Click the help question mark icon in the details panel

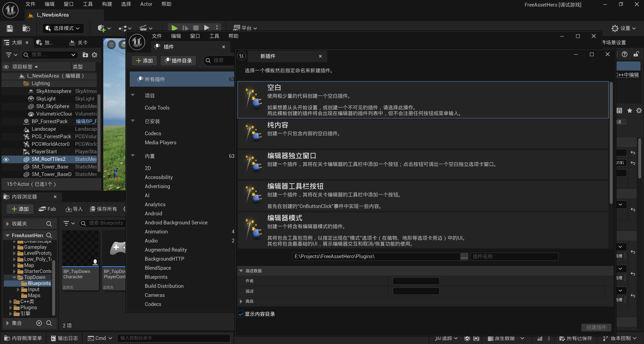tap(624, 54)
